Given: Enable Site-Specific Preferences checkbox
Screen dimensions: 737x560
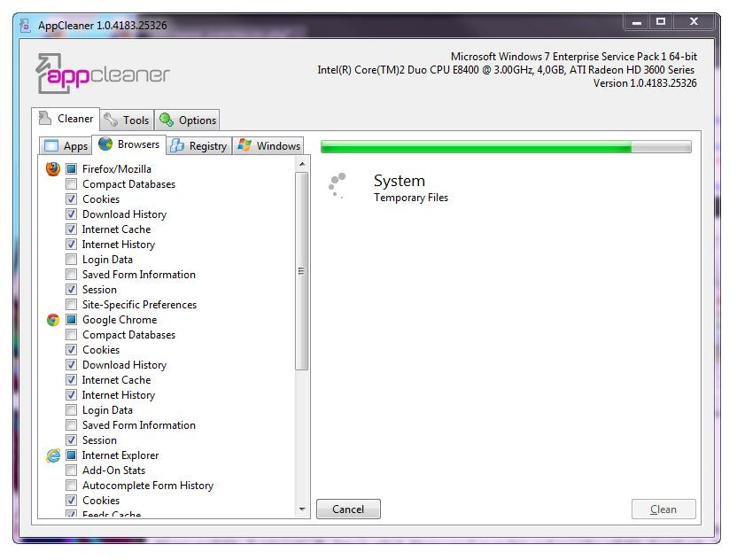Looking at the screenshot, I should 71,304.
